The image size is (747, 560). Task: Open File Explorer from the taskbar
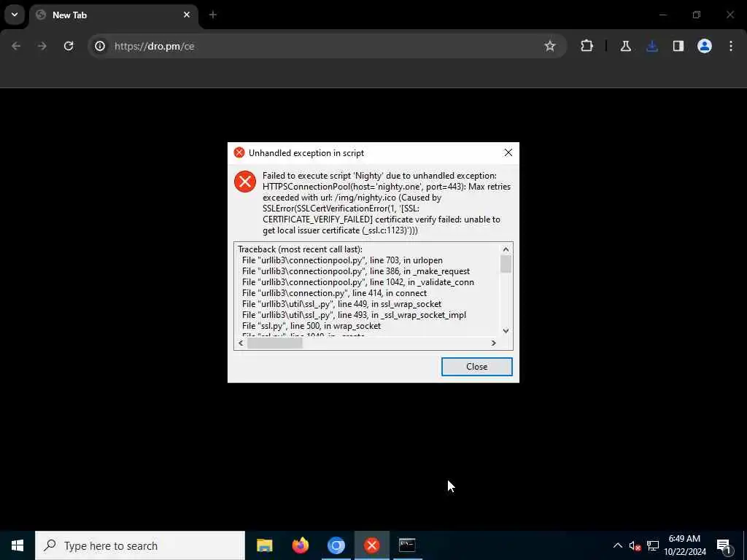pyautogui.click(x=264, y=545)
